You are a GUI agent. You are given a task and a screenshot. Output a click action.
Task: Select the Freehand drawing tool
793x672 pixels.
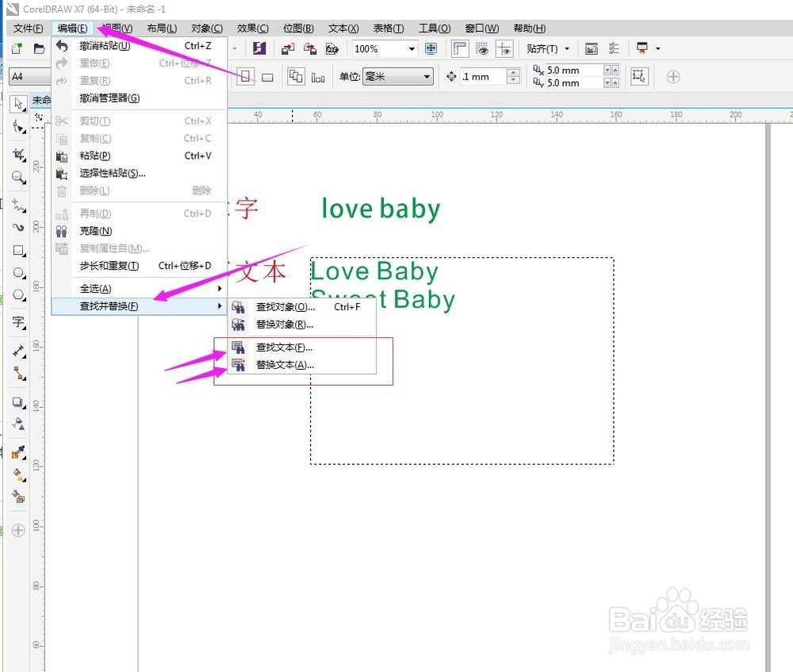(x=19, y=205)
